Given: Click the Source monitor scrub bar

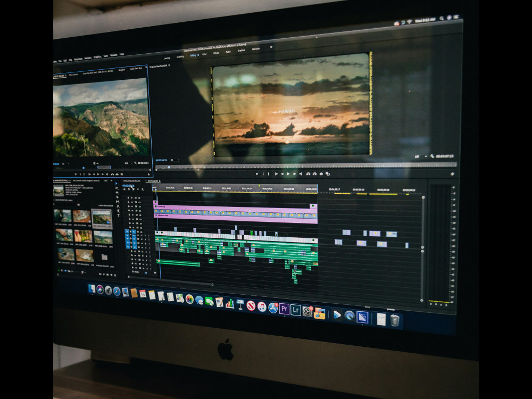Looking at the screenshot, I should (x=102, y=167).
